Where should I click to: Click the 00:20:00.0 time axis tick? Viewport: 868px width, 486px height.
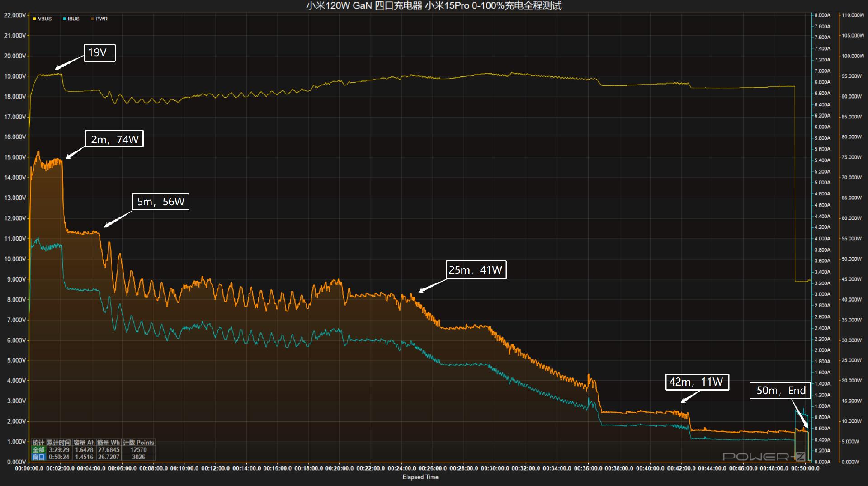point(339,468)
